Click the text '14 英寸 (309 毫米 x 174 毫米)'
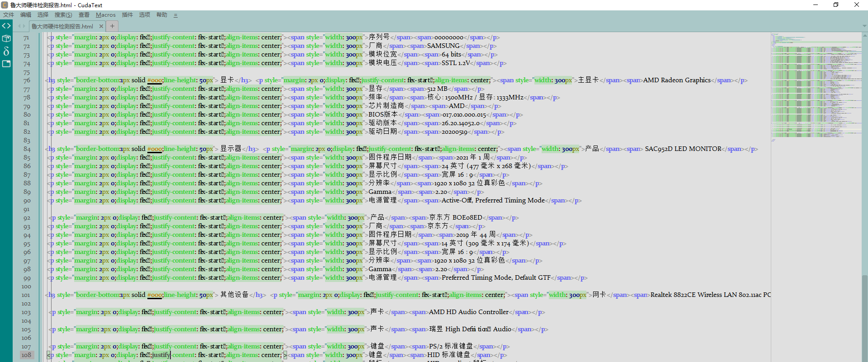 tap(485, 244)
